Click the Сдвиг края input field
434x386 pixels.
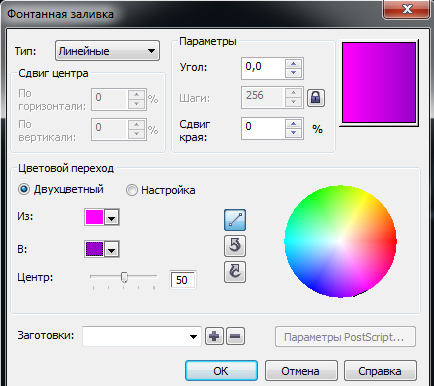coord(263,128)
